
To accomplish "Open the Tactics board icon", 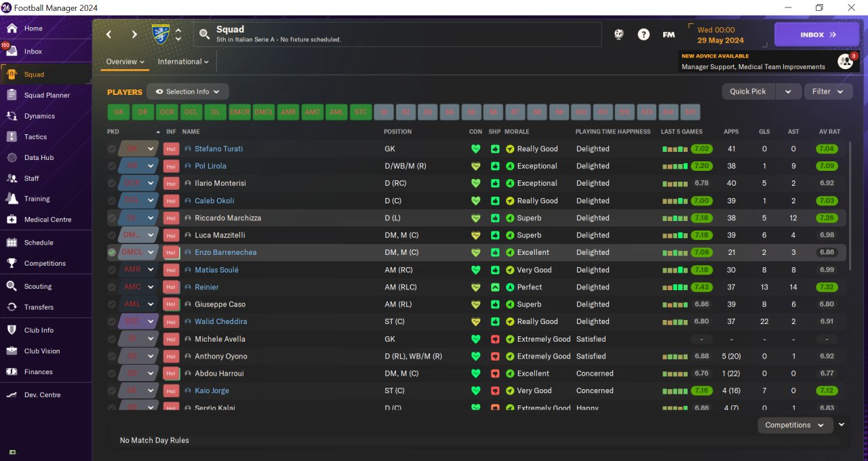I will click(12, 137).
